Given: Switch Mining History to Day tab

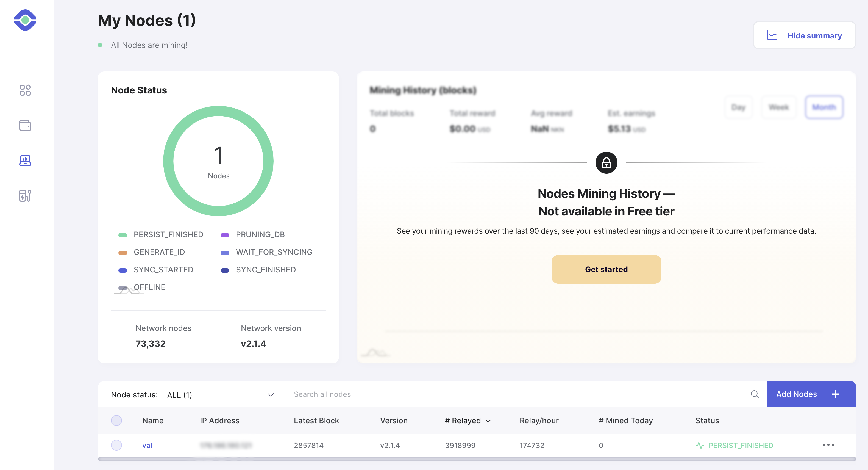Looking at the screenshot, I should pyautogui.click(x=738, y=107).
